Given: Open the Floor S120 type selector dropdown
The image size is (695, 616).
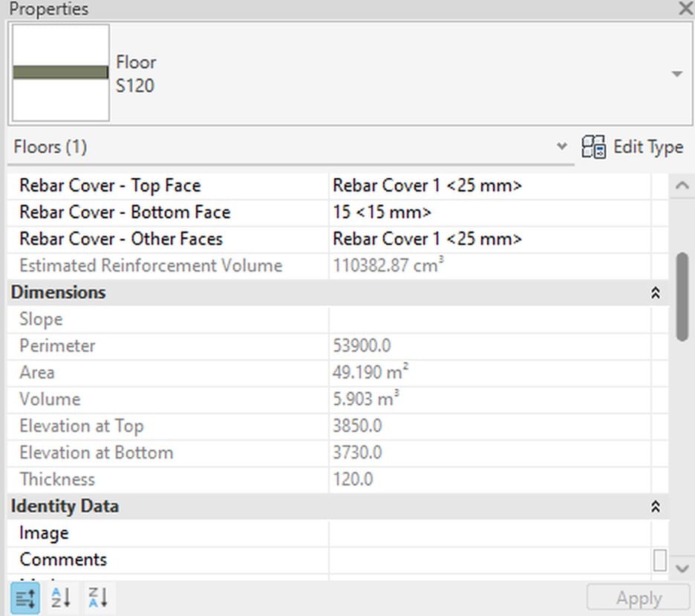Looking at the screenshot, I should (676, 73).
